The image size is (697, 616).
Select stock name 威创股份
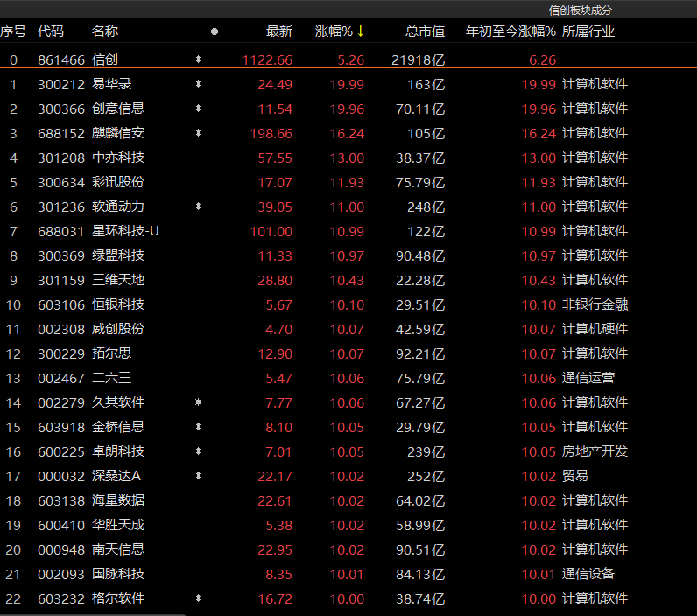point(118,329)
